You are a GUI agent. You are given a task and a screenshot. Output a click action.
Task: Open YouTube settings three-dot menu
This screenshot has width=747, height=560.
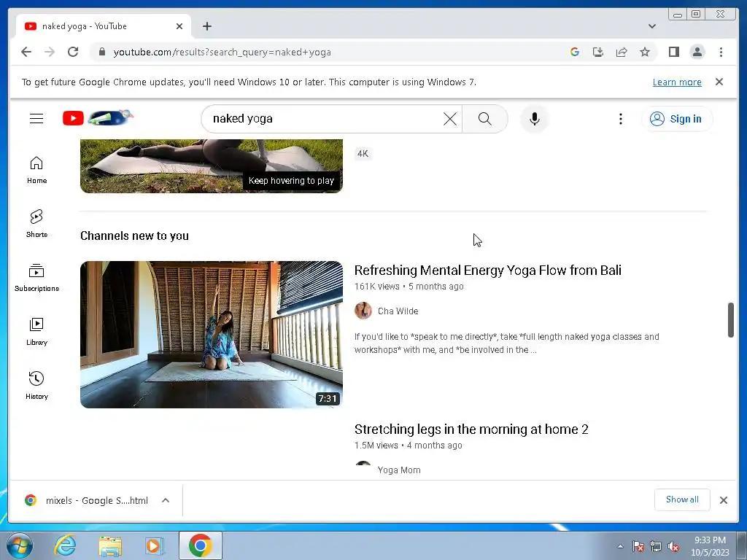(x=620, y=119)
